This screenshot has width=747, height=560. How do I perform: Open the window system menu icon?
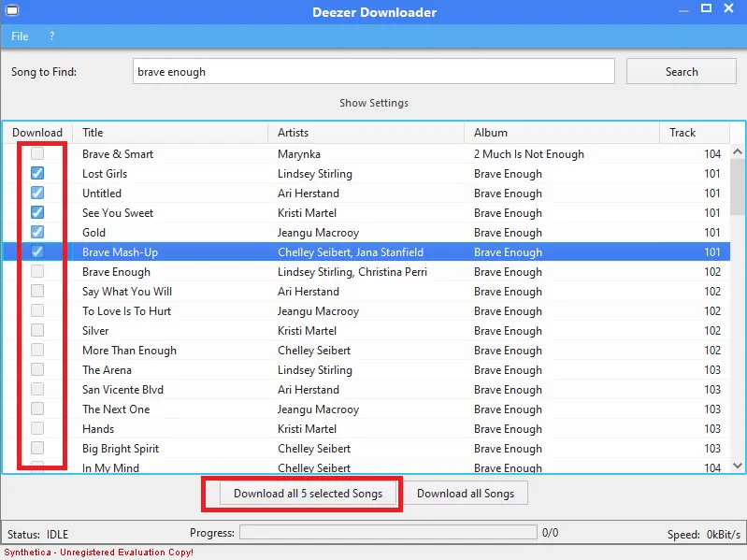pos(12,10)
